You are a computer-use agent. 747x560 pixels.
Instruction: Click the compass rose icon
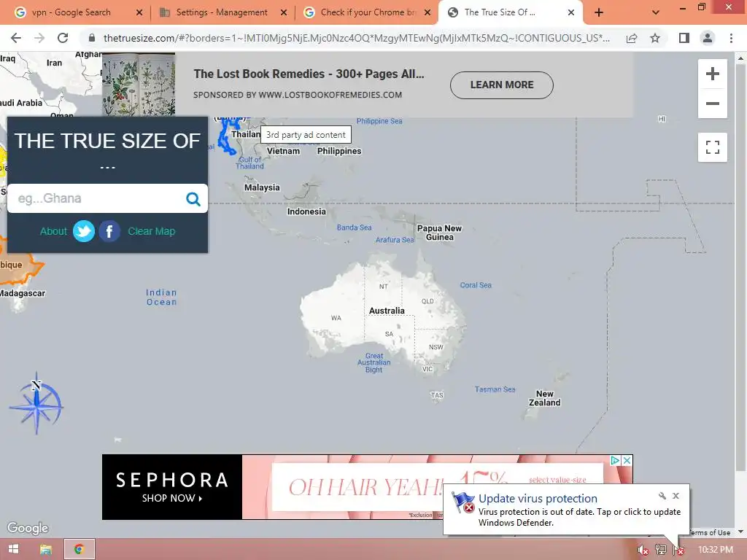tap(36, 403)
